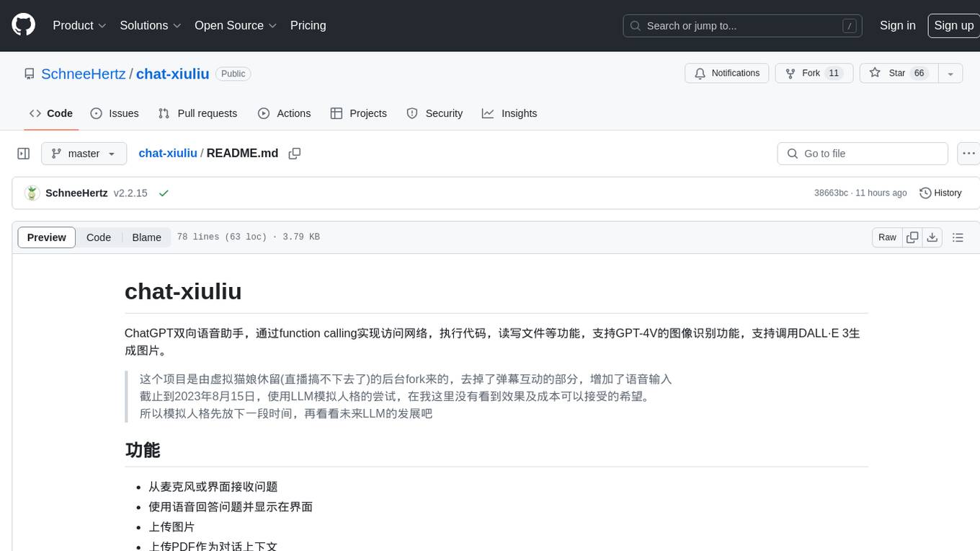Switch to the Actions tab

coord(285,113)
